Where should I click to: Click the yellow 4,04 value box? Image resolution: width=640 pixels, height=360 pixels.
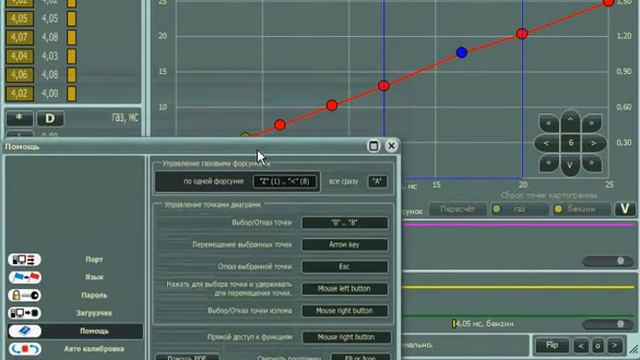tap(20, 56)
